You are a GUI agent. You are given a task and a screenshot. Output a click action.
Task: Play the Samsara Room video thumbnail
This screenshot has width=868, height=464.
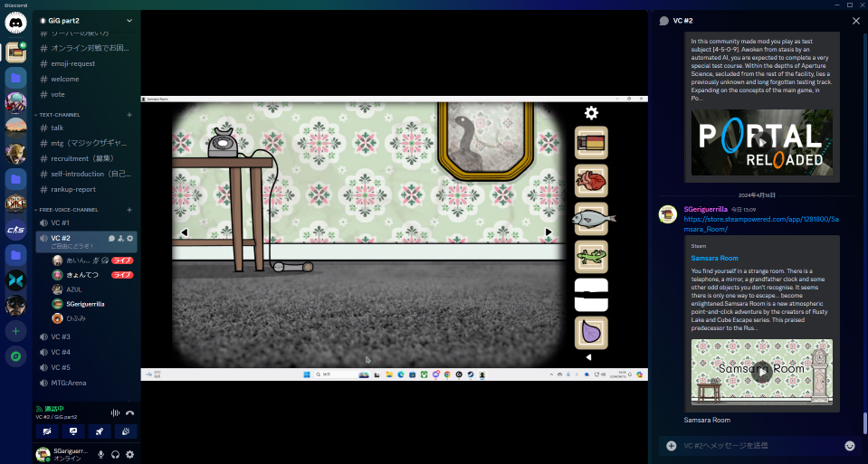pyautogui.click(x=762, y=373)
